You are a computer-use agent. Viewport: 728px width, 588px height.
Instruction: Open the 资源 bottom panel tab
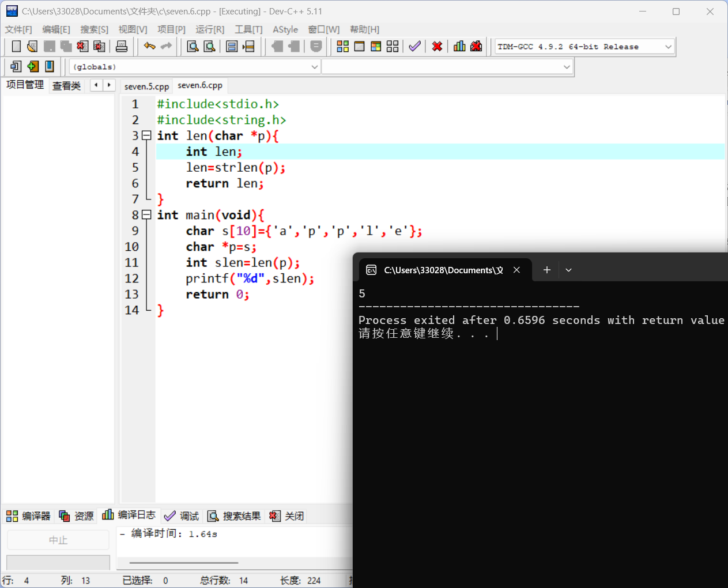pyautogui.click(x=76, y=516)
